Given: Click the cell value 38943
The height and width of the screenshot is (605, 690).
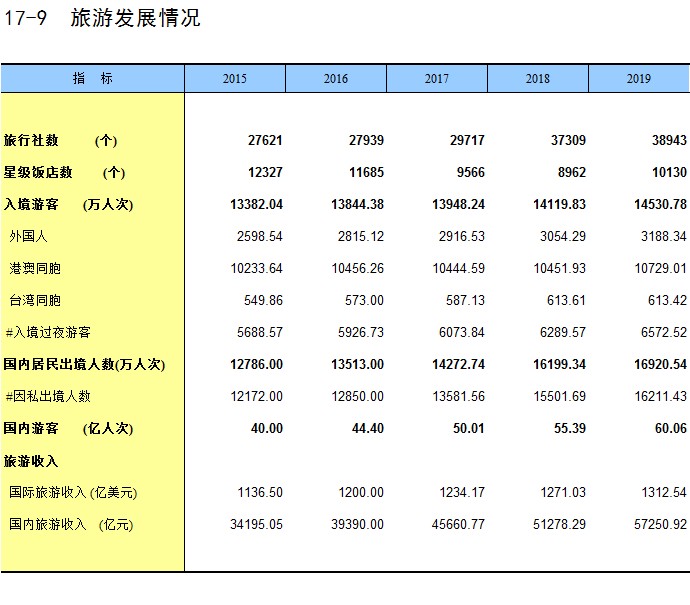Looking at the screenshot, I should click(x=669, y=140).
